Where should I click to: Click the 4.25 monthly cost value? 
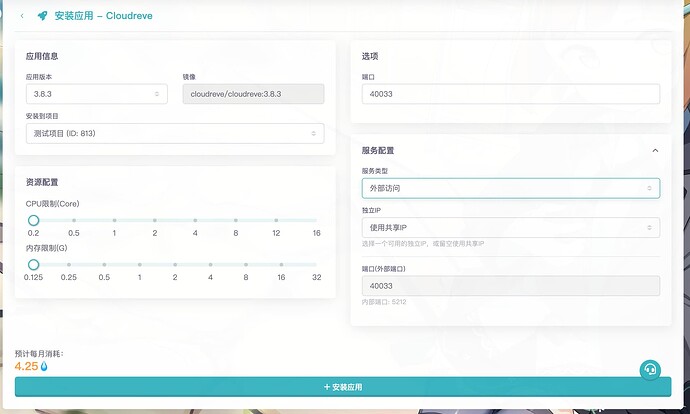(x=26, y=366)
